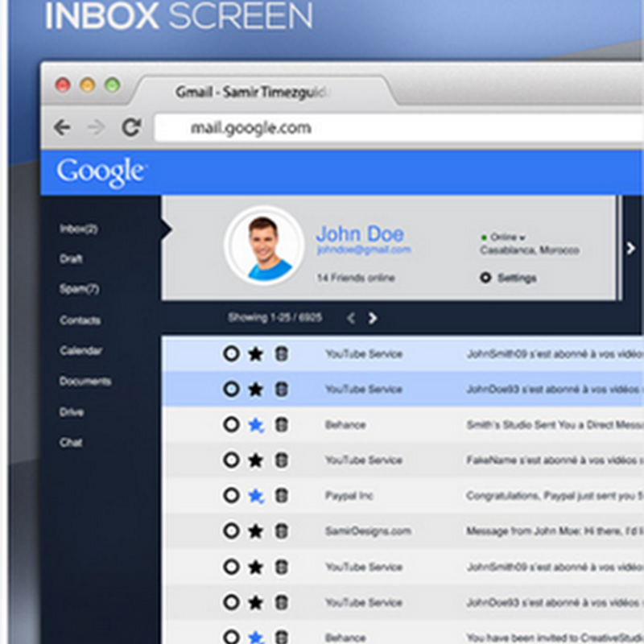This screenshot has width=644, height=644.
Task: Open the Spam(7) folder
Action: click(x=79, y=289)
